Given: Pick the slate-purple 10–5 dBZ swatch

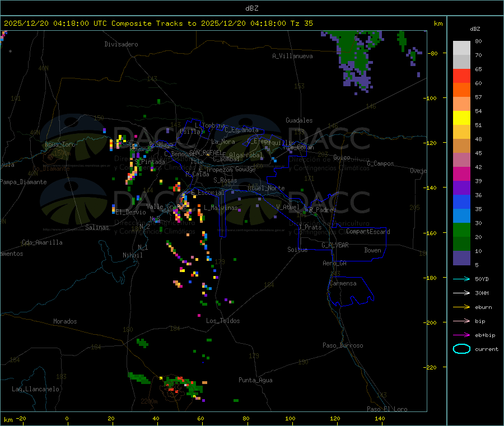Looking at the screenshot, I should pyautogui.click(x=461, y=258).
